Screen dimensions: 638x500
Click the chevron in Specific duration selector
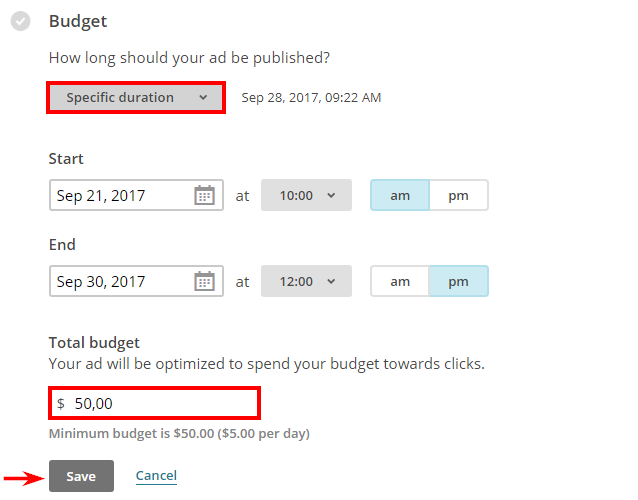pyautogui.click(x=203, y=98)
